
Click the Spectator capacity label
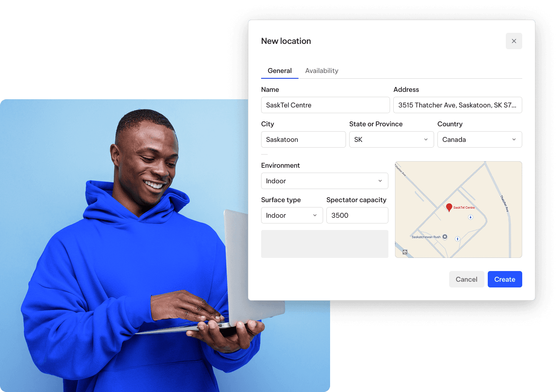click(356, 200)
